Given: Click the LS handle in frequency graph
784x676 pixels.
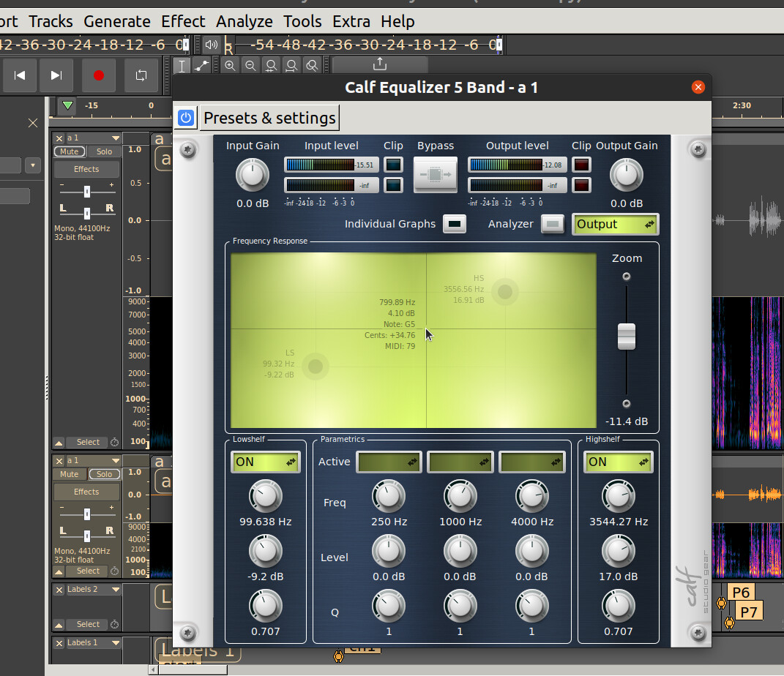Looking at the screenshot, I should coord(316,367).
